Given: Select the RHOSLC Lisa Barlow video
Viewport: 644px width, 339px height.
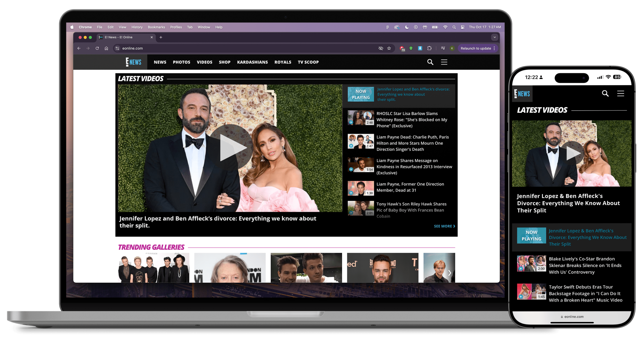Looking at the screenshot, I should (401, 119).
